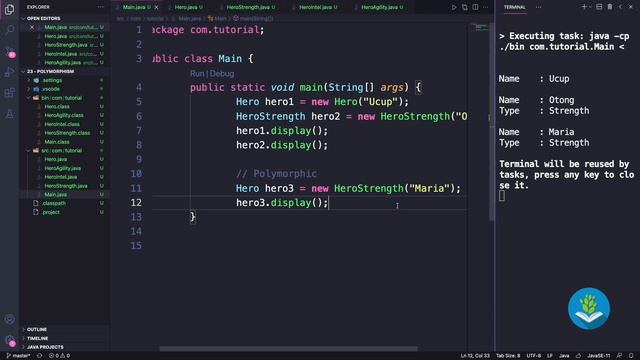Click master branch in status bar
This screenshot has height=360, width=640.
coord(18,356)
